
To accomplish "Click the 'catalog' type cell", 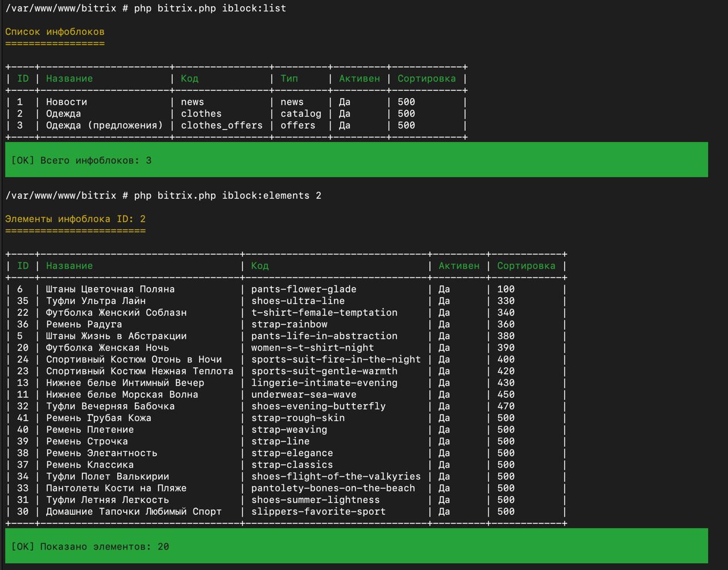I will (300, 114).
